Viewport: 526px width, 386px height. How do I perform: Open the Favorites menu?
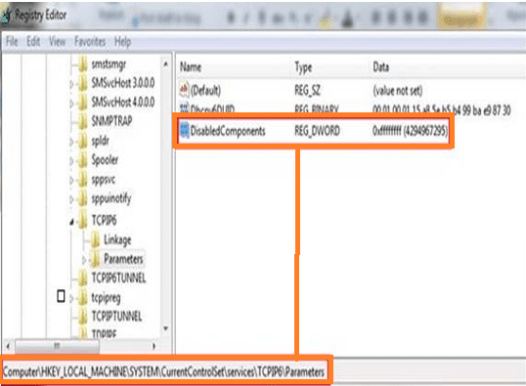[x=90, y=42]
